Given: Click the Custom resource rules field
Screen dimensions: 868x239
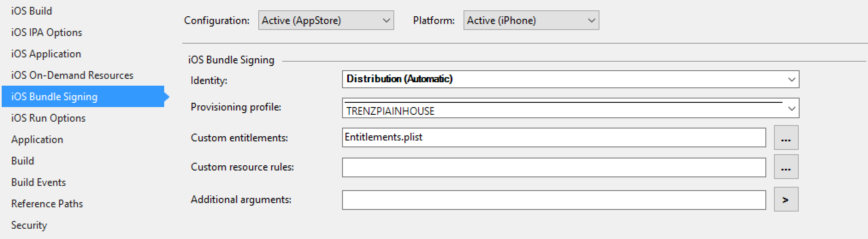Looking at the screenshot, I should click(x=554, y=167).
